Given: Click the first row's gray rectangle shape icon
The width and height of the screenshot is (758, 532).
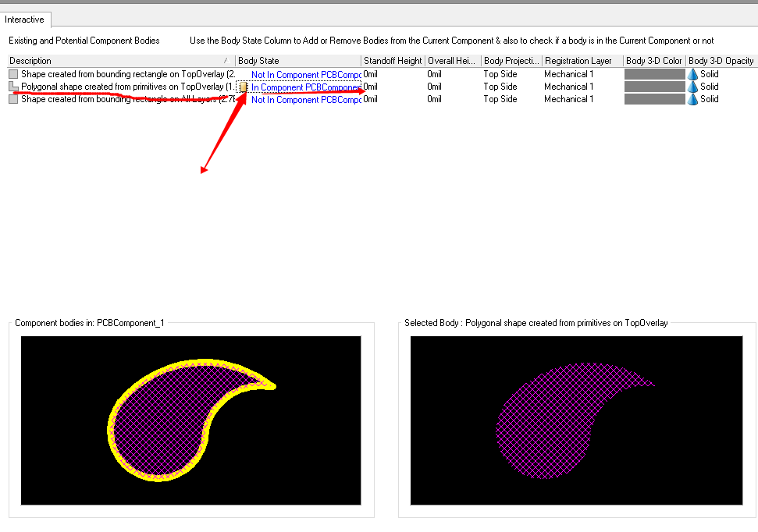Looking at the screenshot, I should pos(13,74).
